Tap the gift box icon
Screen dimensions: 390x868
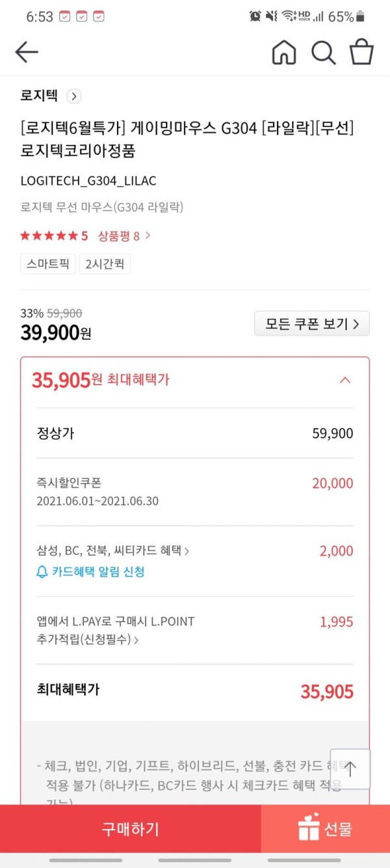click(x=309, y=828)
